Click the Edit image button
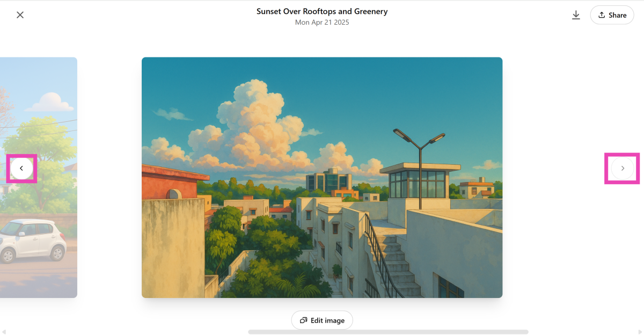 (322, 321)
